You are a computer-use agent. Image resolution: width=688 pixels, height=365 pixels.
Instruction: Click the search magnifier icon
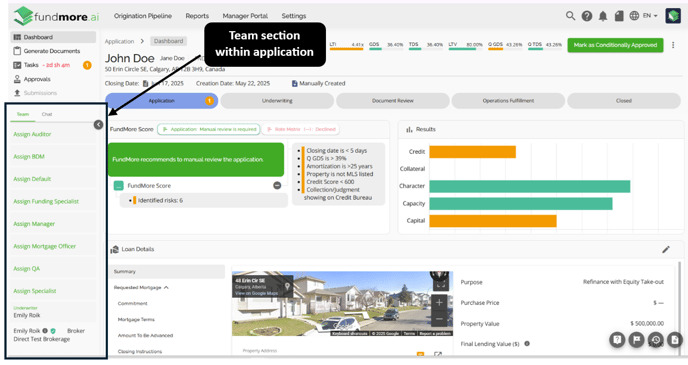tap(570, 16)
